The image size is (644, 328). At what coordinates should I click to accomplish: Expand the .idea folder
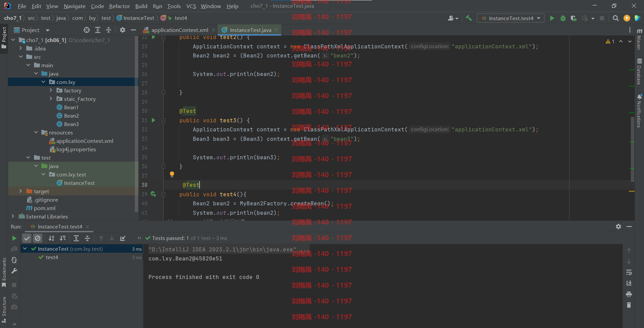[20, 48]
